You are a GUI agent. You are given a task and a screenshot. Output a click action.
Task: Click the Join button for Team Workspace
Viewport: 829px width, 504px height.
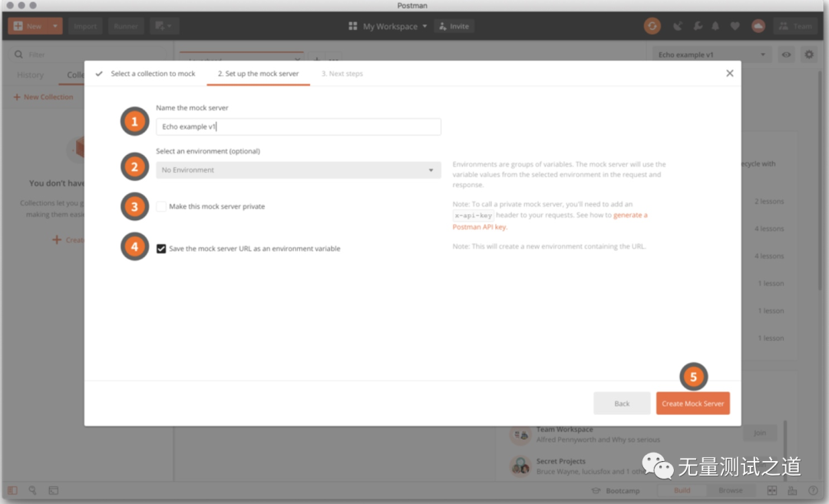coord(760,433)
